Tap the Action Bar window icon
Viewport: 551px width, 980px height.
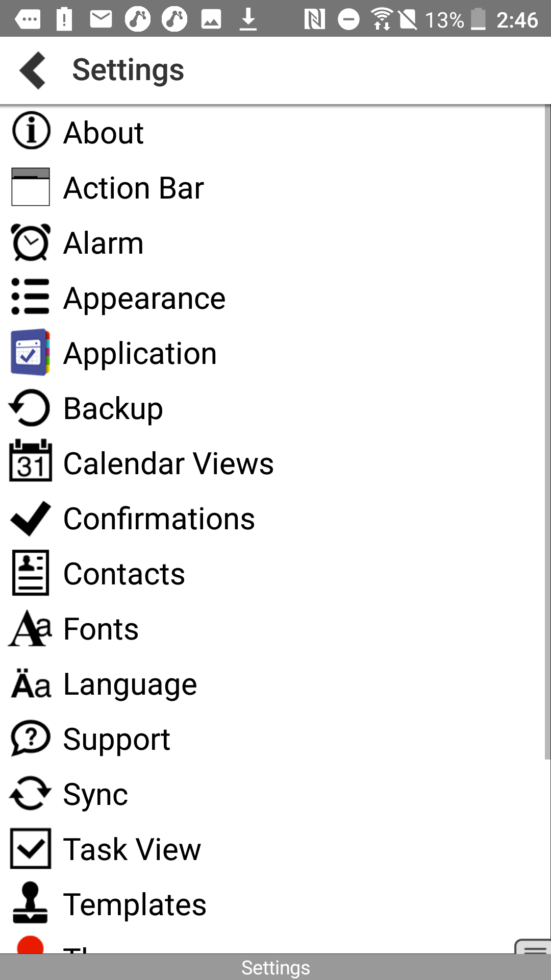click(x=31, y=187)
